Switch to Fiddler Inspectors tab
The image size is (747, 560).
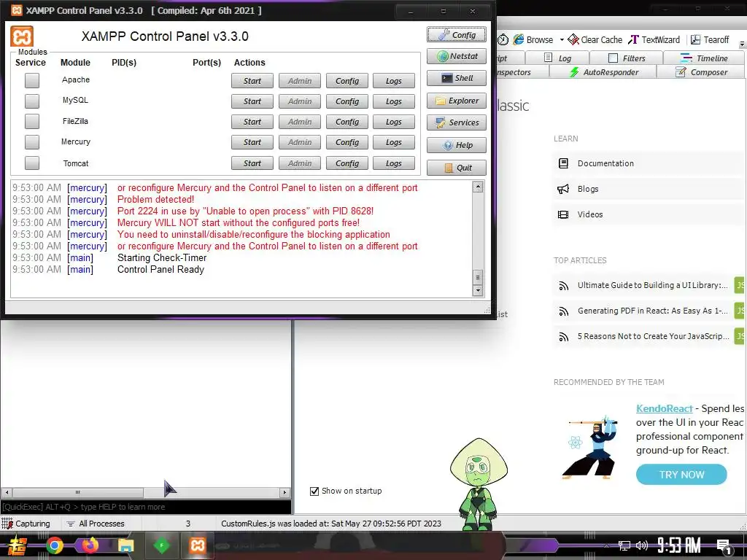click(522, 72)
